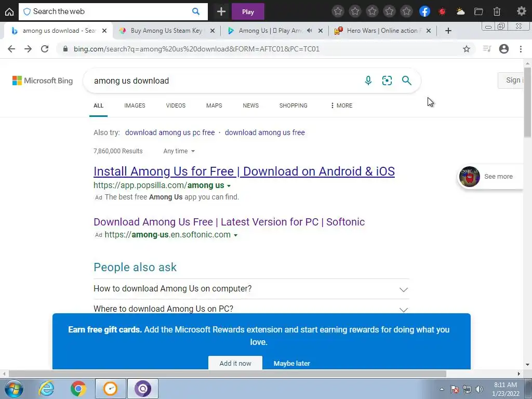The width and height of the screenshot is (532, 399).
Task: Click the Bing search box text
Action: tap(131, 81)
